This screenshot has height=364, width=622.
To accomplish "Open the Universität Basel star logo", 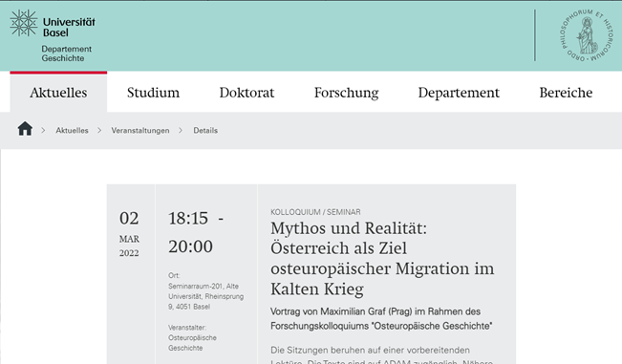I will pyautogui.click(x=24, y=23).
